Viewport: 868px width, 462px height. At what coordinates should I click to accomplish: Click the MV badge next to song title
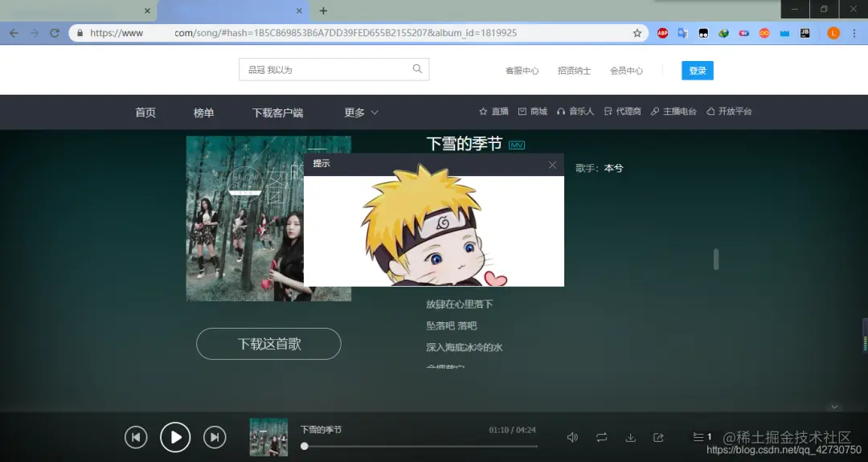[517, 145]
